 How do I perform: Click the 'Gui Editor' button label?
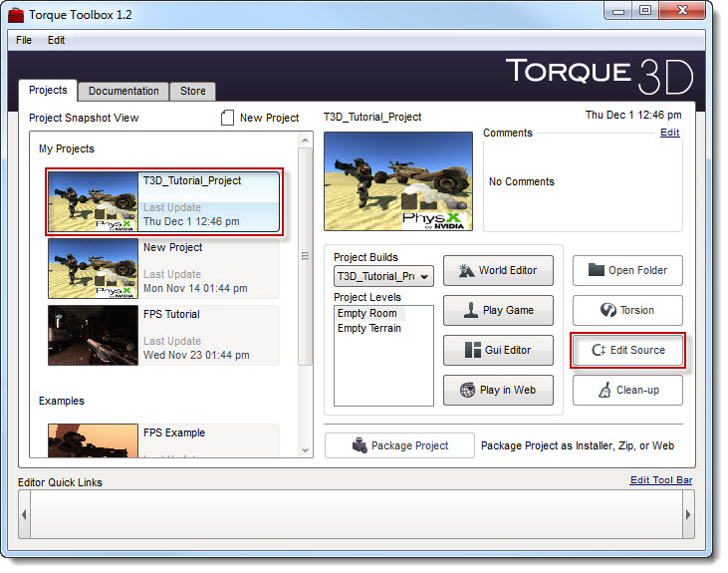click(x=508, y=350)
